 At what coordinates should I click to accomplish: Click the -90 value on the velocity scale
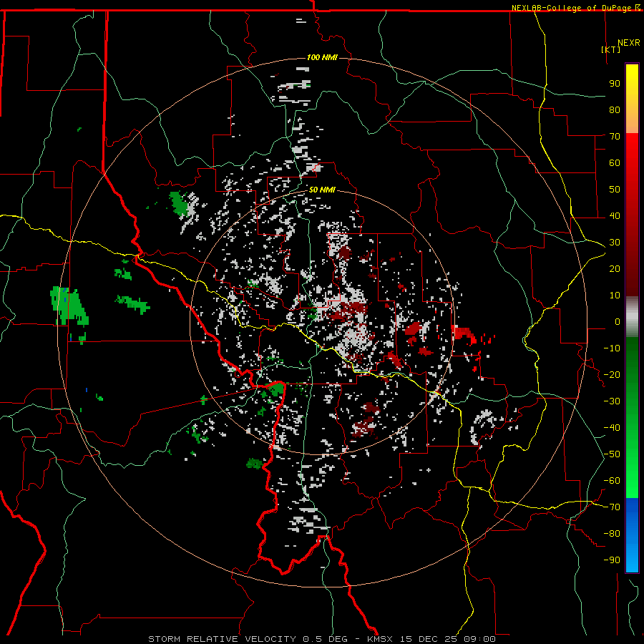point(612,560)
